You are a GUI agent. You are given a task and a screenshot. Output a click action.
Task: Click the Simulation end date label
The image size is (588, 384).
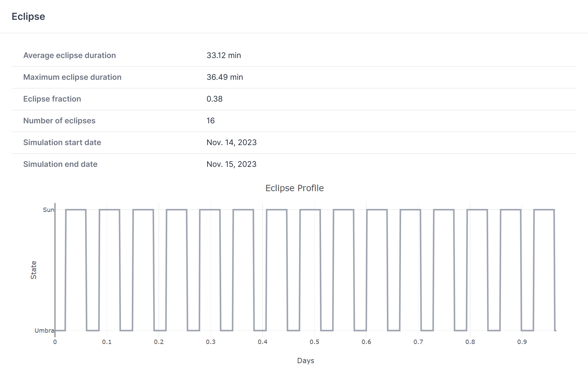(60, 164)
